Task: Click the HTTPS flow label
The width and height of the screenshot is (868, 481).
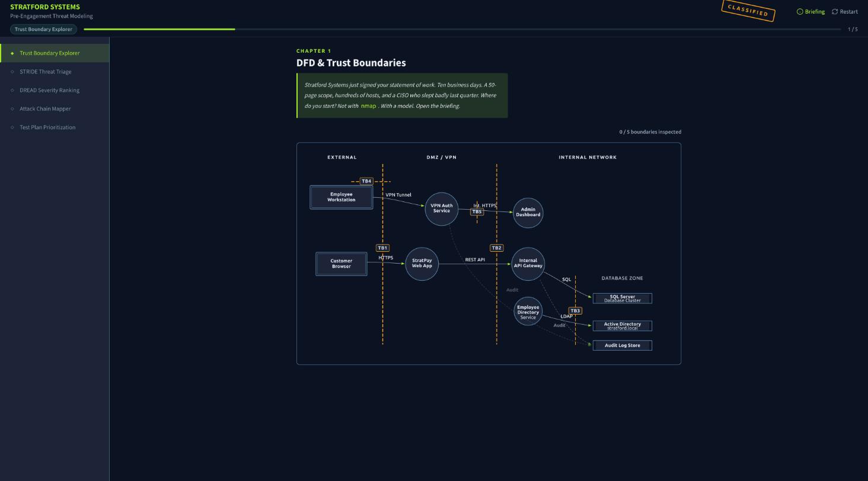Action: pos(385,258)
